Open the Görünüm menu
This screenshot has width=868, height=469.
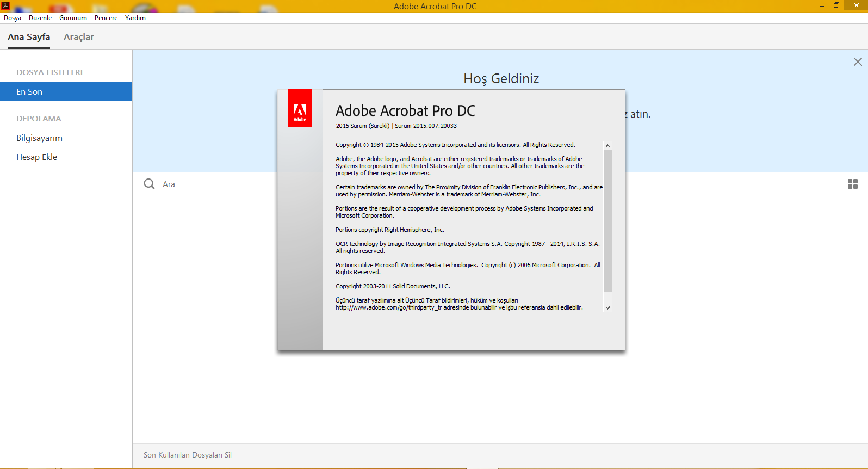coord(73,18)
